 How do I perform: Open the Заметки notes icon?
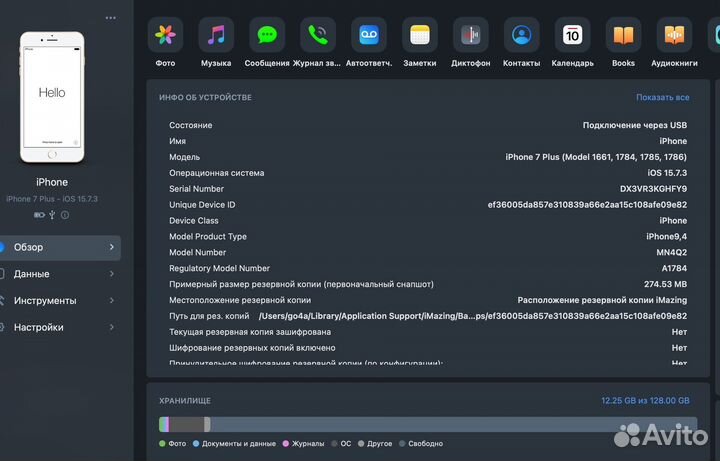point(420,35)
